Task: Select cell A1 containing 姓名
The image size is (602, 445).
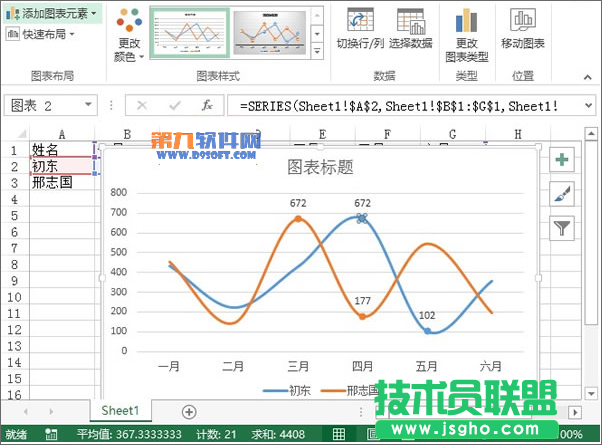Action: pyautogui.click(x=62, y=150)
